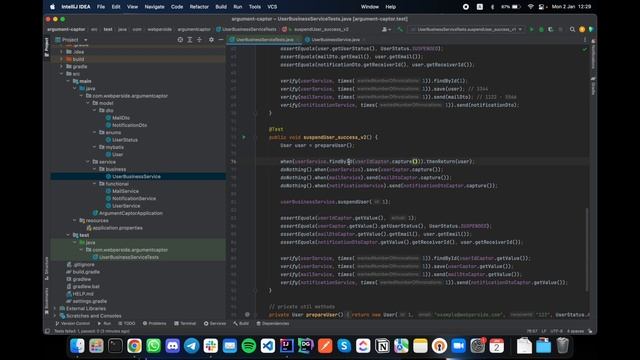Screen dimensions: 640x360
Task: Click the run gutter icon beside suspendUser_success_v2
Action: 244,137
